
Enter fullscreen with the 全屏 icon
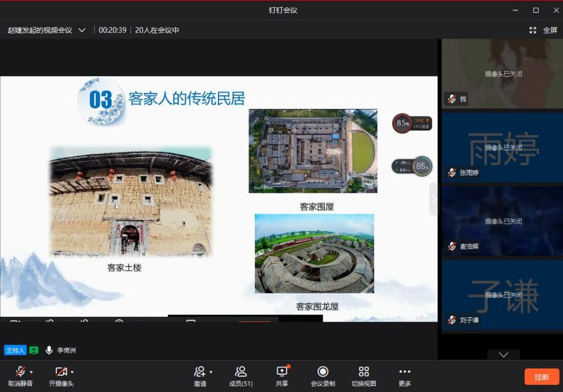[x=533, y=30]
